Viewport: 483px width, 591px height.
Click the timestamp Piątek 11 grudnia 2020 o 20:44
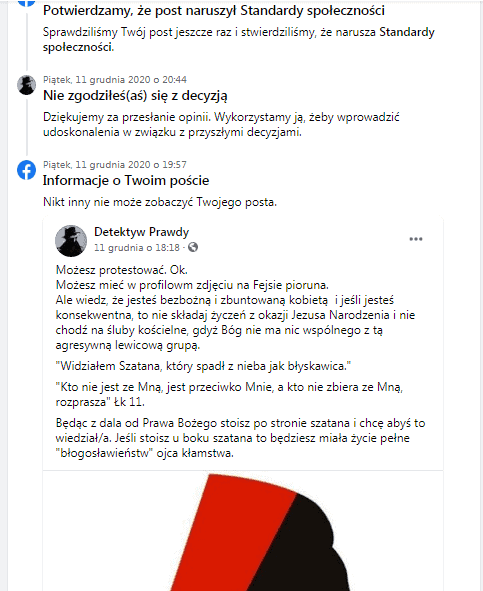115,80
